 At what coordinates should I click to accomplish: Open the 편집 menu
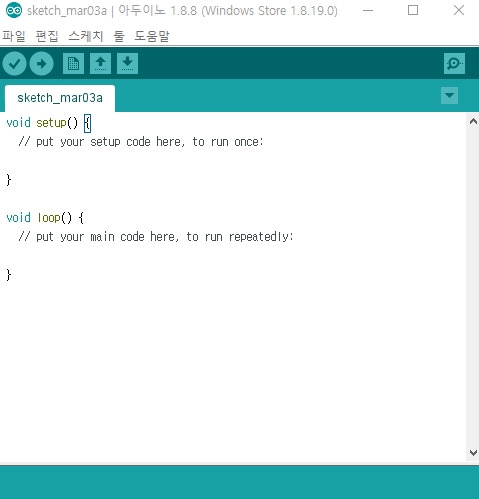47,36
